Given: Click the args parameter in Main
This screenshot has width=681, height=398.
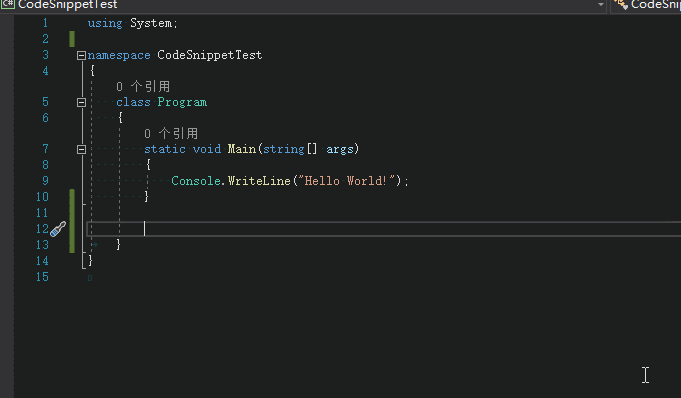Looking at the screenshot, I should click(340, 149).
